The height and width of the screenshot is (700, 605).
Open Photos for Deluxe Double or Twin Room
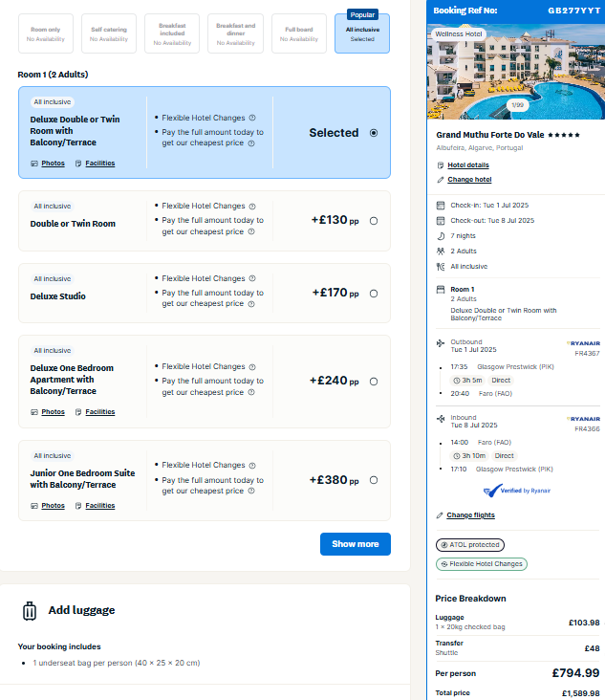coord(54,164)
